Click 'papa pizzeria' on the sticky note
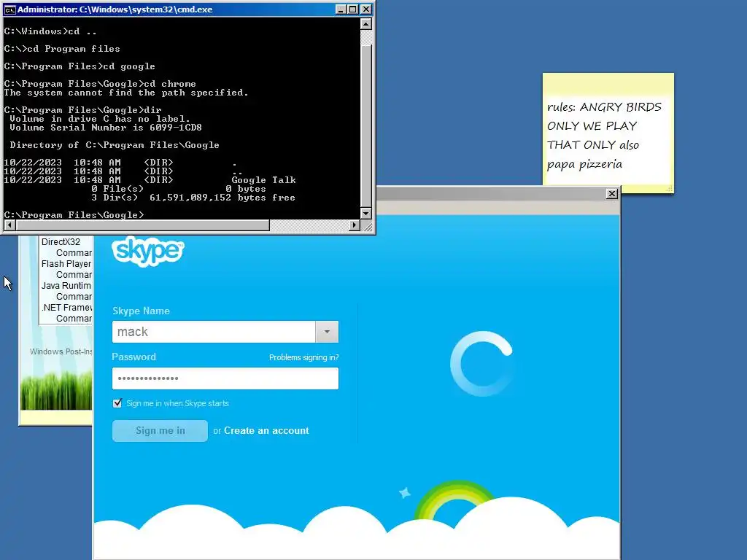This screenshot has height=560, width=747. pyautogui.click(x=584, y=164)
